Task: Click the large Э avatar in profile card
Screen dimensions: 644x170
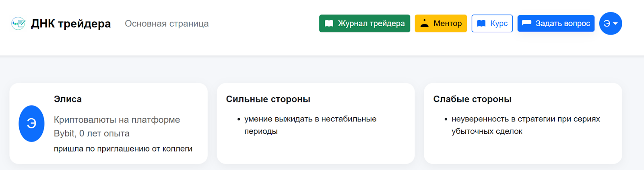Action: (31, 123)
